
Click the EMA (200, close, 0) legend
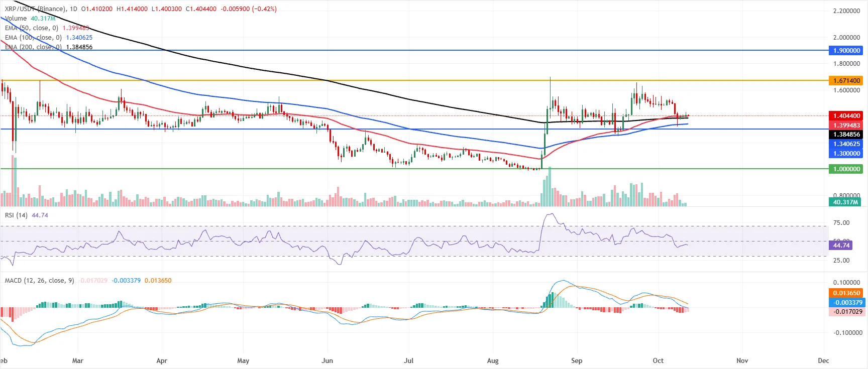[x=33, y=47]
